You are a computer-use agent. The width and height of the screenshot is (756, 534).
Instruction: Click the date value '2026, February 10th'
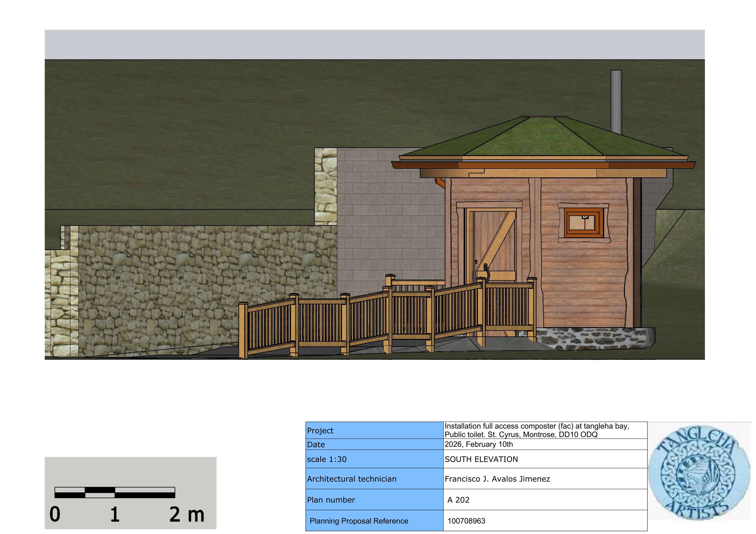coord(479,444)
